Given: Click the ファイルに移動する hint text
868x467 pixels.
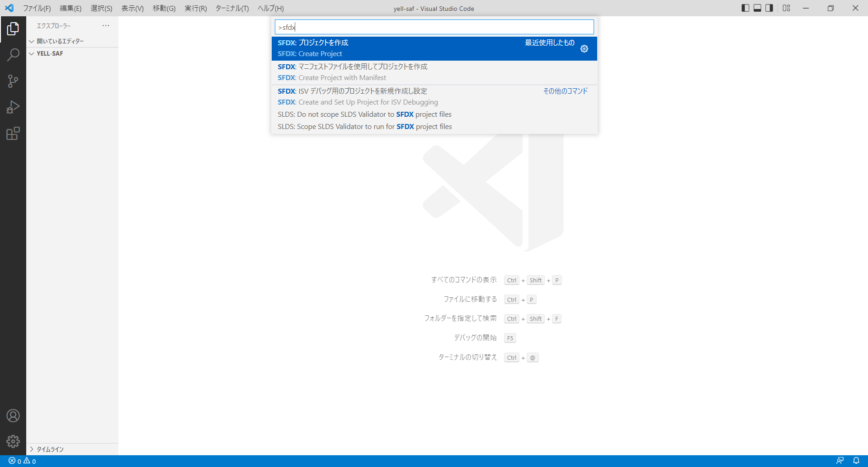Looking at the screenshot, I should click(x=470, y=300).
